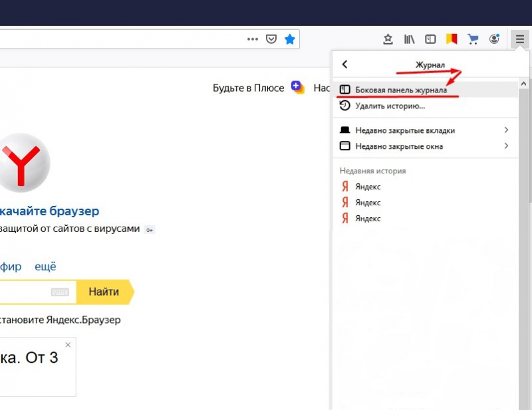This screenshot has height=410, width=532.
Task: Close the hamburger application menu
Action: [x=520, y=39]
